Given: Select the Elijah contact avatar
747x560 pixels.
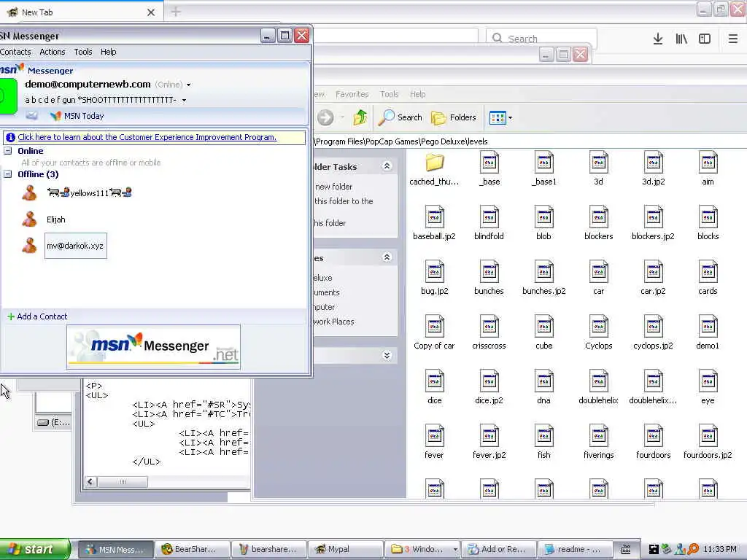Looking at the screenshot, I should tap(29, 219).
